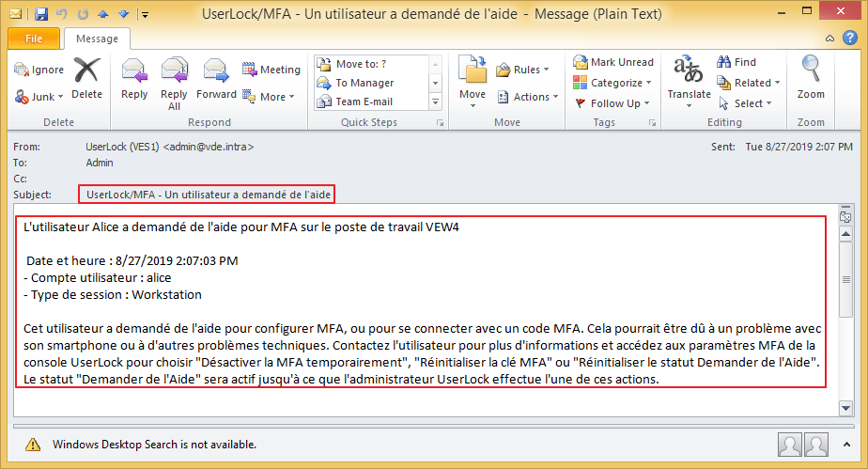Open the File tab
The image size is (868, 469).
tap(34, 39)
